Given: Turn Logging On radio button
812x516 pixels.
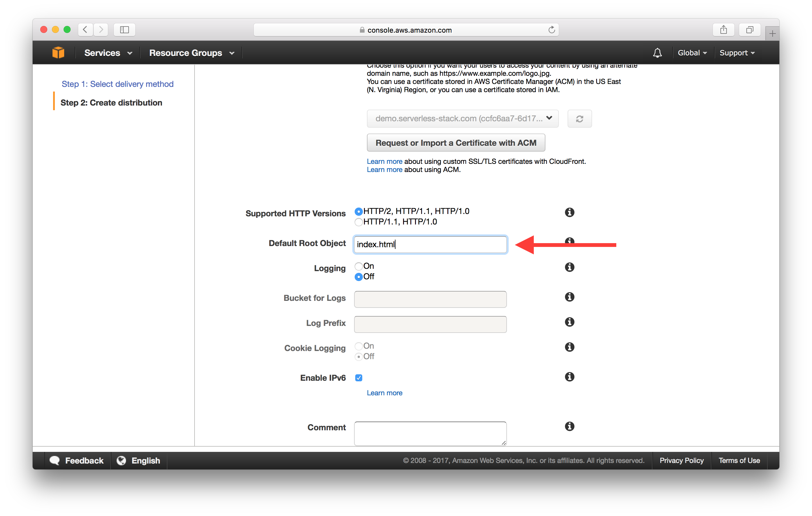Looking at the screenshot, I should click(x=358, y=266).
